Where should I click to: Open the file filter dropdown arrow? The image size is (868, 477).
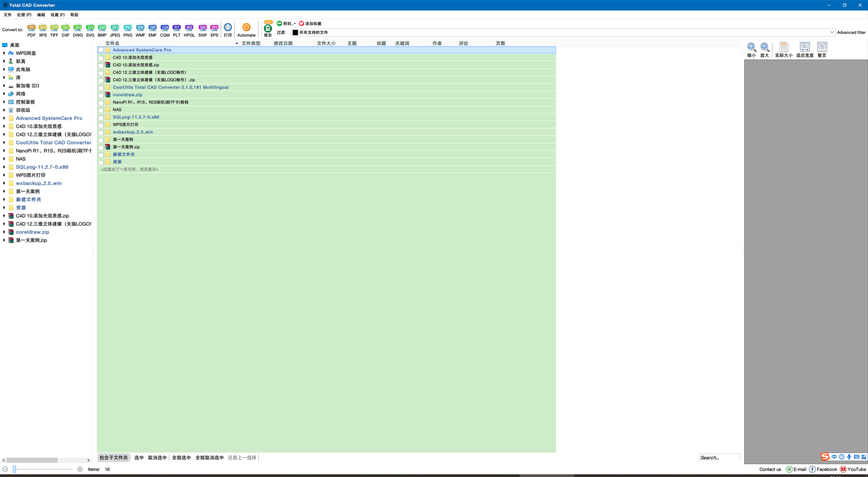pos(832,32)
